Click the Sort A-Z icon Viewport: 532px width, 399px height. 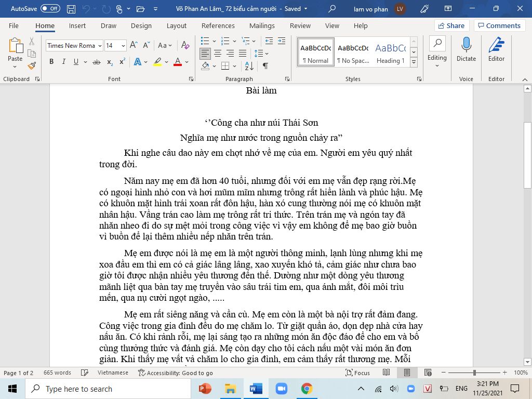coord(249,66)
